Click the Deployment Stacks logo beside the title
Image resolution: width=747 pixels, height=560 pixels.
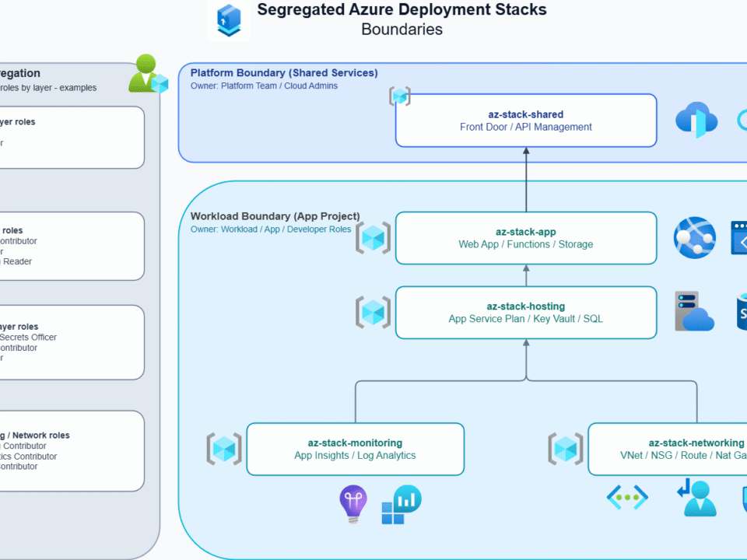(x=230, y=21)
